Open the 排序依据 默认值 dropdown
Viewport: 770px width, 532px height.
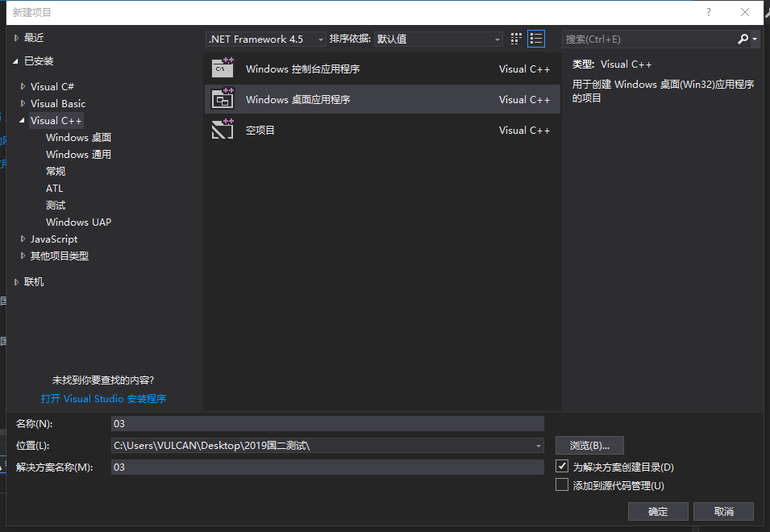click(x=438, y=39)
